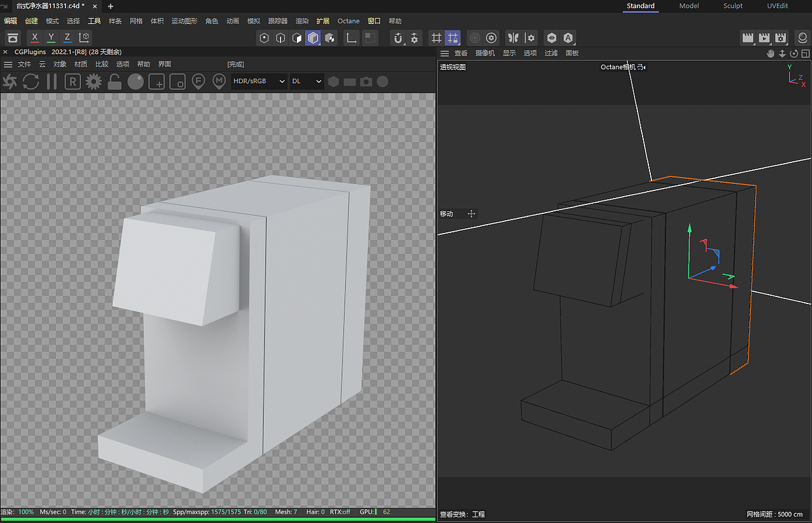
Task: Switch to the Sculpt layout tab
Action: (x=733, y=6)
